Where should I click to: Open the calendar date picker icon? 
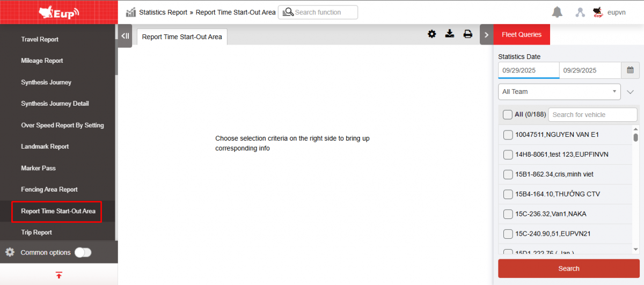630,70
